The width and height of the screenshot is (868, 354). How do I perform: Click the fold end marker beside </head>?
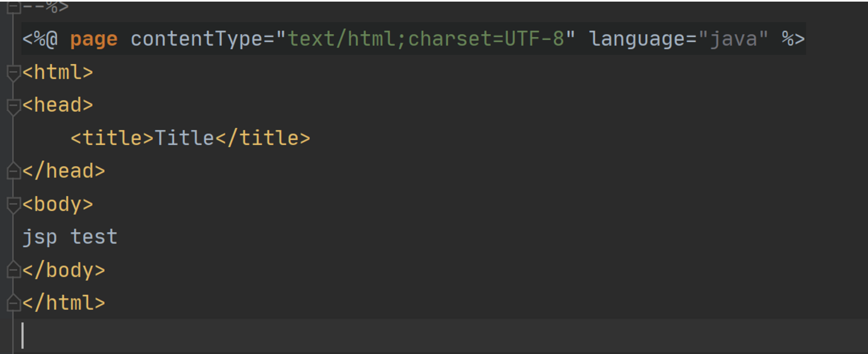tap(13, 171)
